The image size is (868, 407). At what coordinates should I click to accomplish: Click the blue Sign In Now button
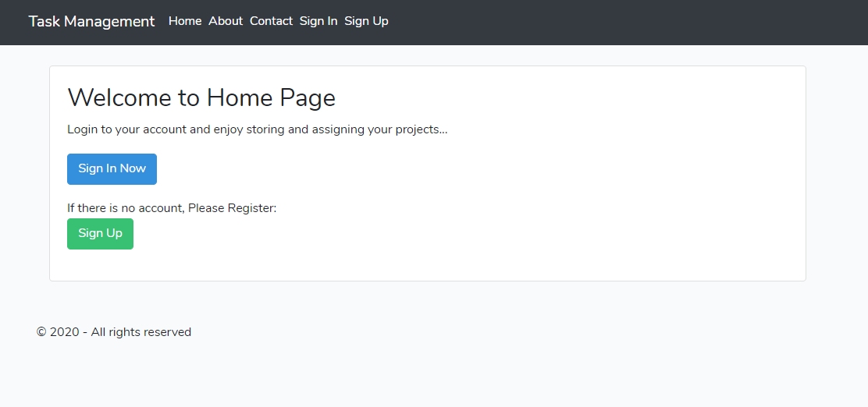pyautogui.click(x=112, y=168)
